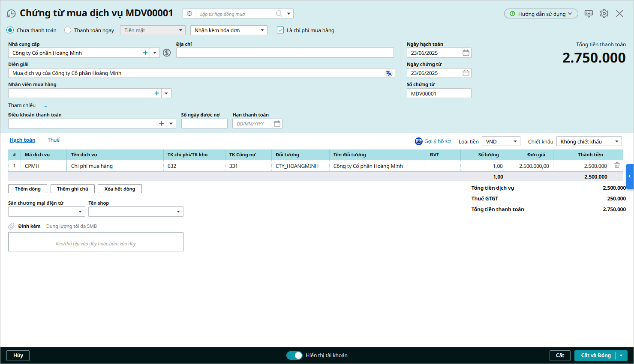Screen dimensions: 634x364
Task: Open the Hạn thanh toán calendar picker
Action: click(277, 124)
